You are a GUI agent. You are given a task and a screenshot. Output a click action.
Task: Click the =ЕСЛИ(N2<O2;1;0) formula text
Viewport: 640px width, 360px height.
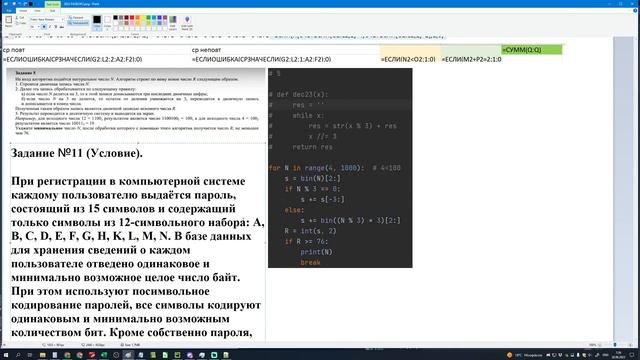408,59
